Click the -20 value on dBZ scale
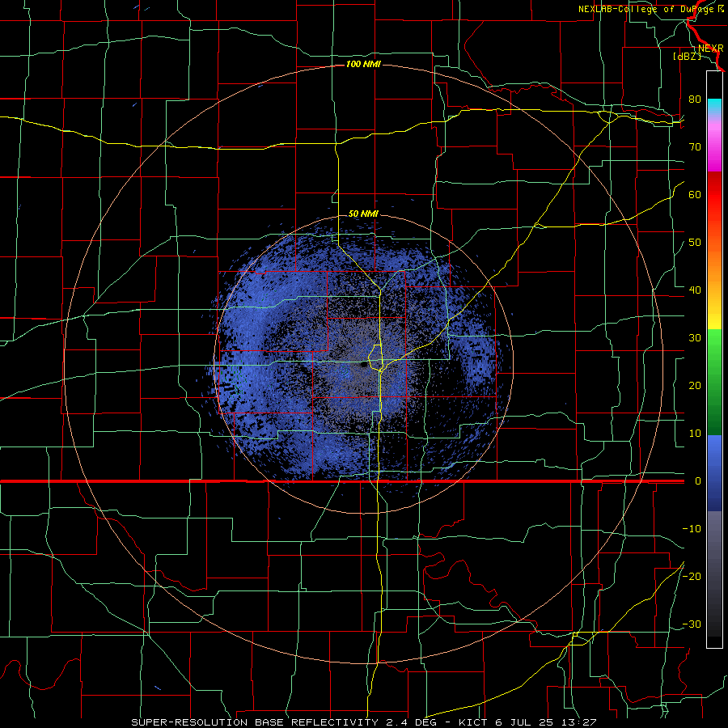This screenshot has height=728, width=728. pos(692,576)
